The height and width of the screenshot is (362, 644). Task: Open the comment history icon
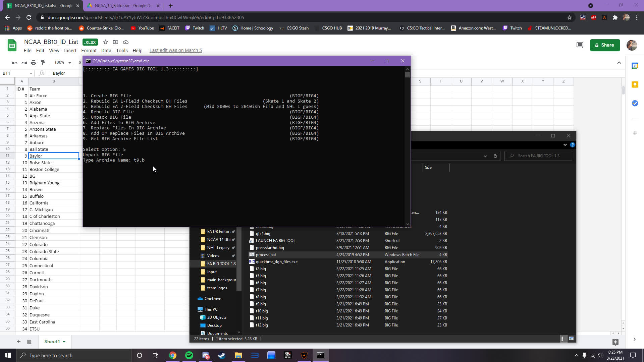(580, 45)
